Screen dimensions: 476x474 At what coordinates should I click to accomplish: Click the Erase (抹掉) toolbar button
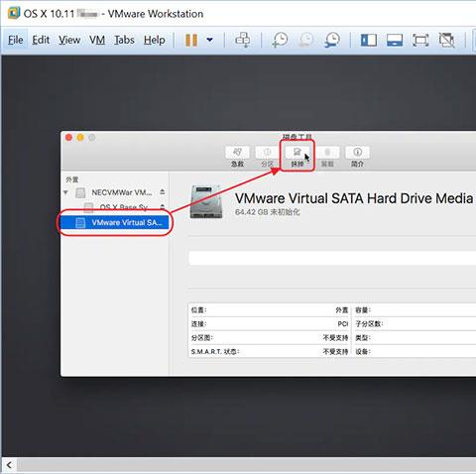coord(297,157)
